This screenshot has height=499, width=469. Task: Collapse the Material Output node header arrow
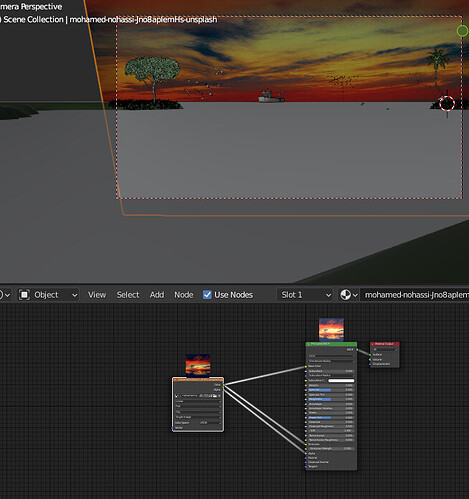373,344
